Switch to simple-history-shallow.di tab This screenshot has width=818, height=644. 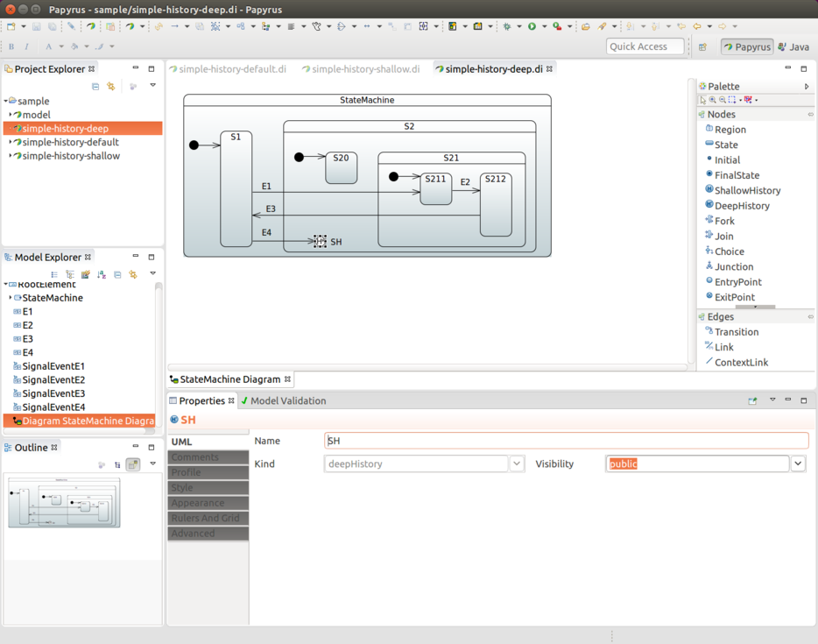(361, 69)
